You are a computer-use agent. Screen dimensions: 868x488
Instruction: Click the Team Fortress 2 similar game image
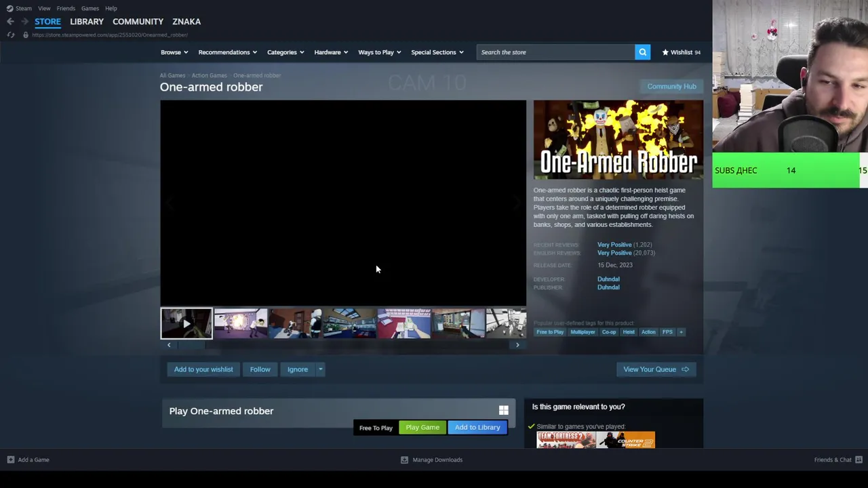[x=566, y=440]
